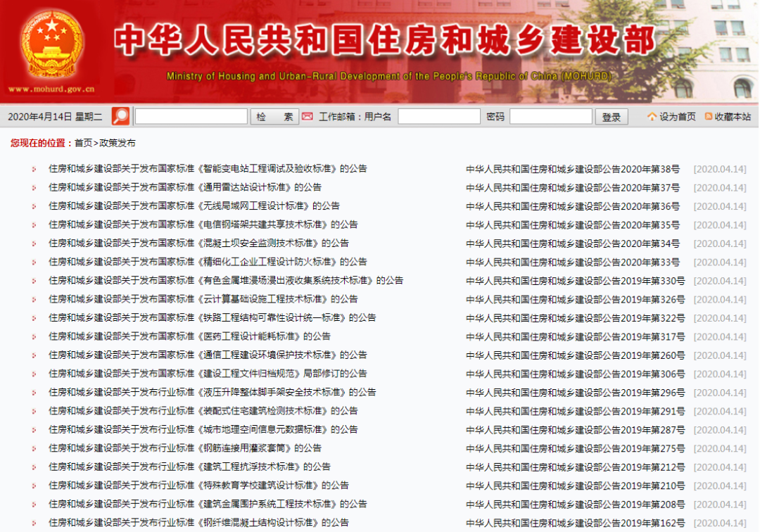This screenshot has width=760, height=532.
Task: Open the 特殊教育学校建筑设计标准 announcement
Action: [x=198, y=486]
